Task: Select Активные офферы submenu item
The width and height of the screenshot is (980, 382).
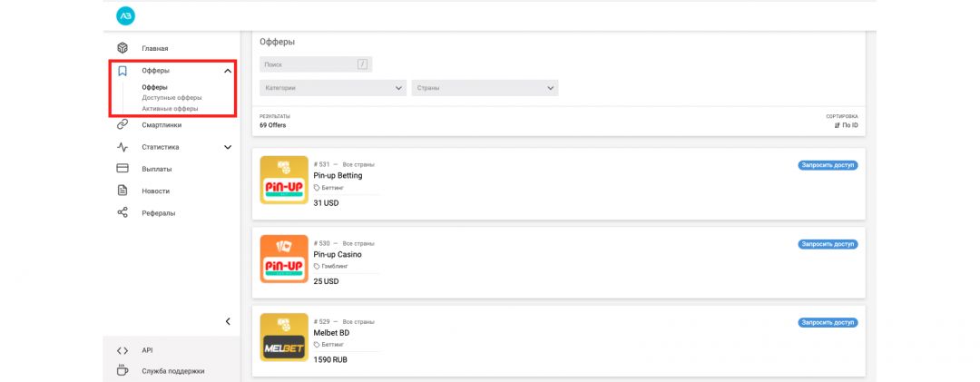Action: tap(170, 109)
